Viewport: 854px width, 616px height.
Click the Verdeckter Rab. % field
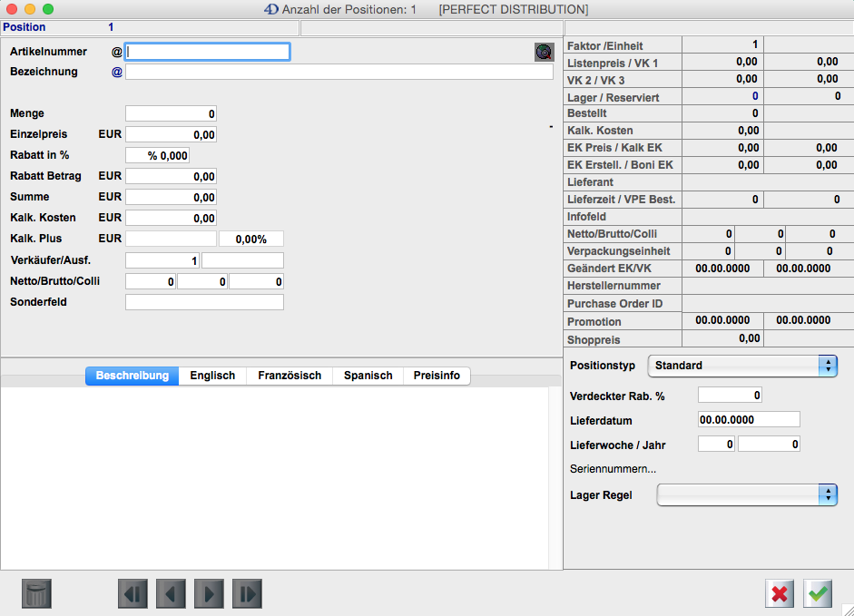(729, 395)
